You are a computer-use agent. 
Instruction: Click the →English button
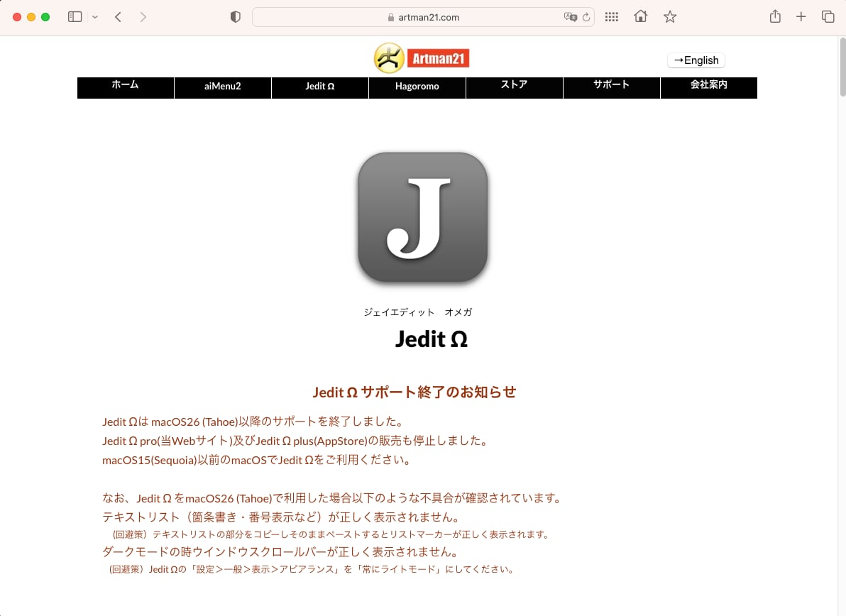click(x=696, y=60)
